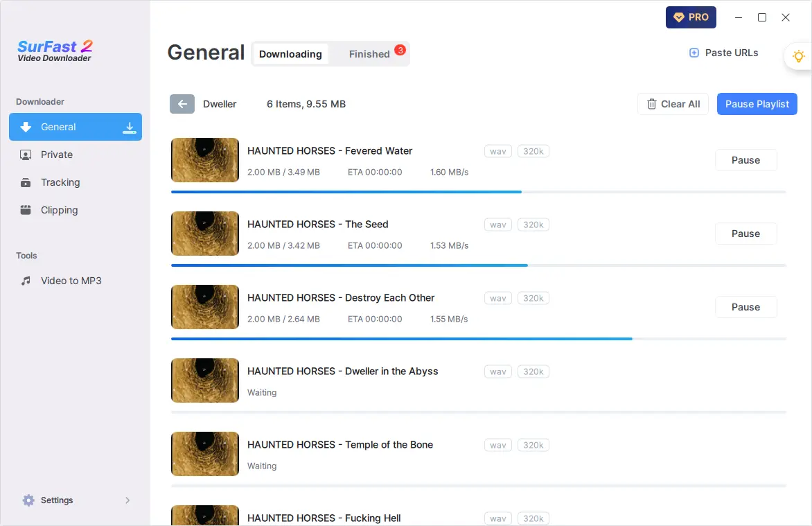Click The Seed thumbnail
The width and height of the screenshot is (812, 526).
[x=205, y=234]
